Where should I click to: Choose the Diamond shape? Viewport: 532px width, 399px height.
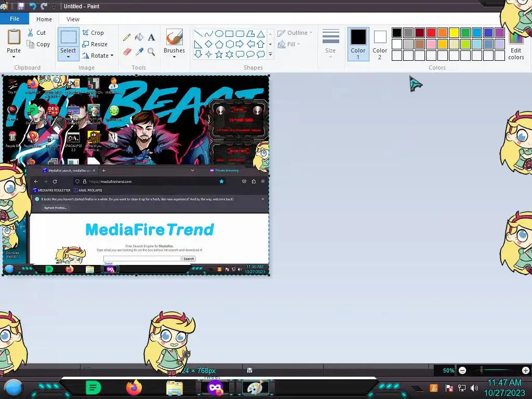click(x=209, y=44)
